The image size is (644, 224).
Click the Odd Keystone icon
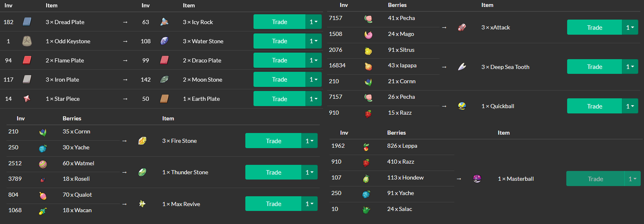[27, 41]
